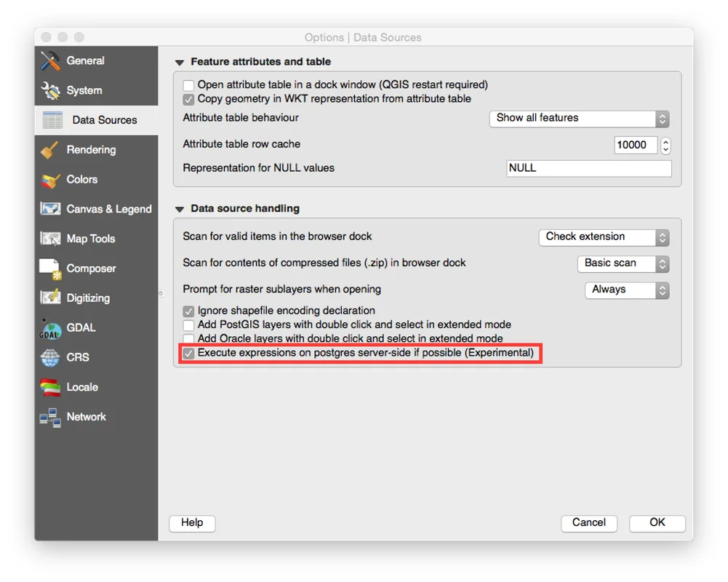Disable execute expressions on postgres server-side

189,354
